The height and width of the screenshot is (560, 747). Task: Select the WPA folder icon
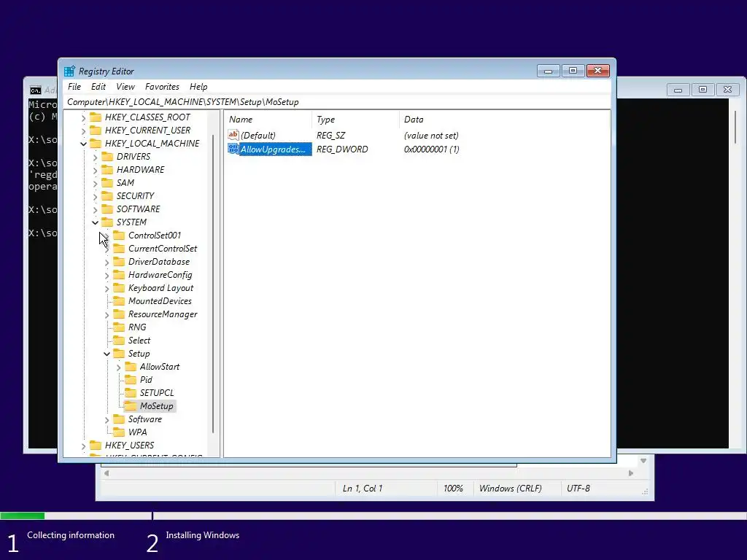click(119, 432)
